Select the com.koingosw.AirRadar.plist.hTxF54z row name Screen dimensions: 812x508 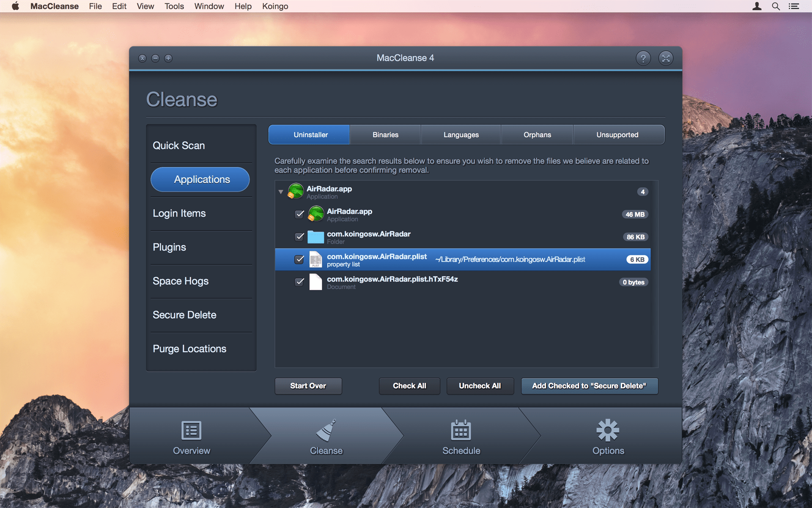(x=392, y=279)
